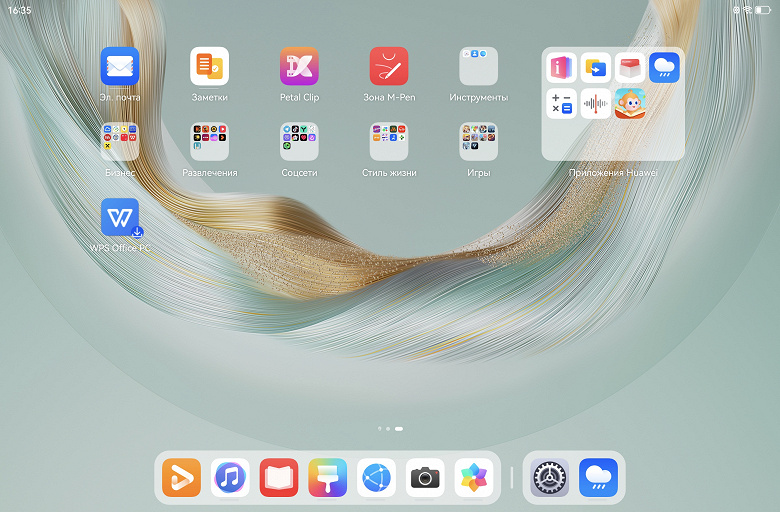Open the monkey kids app in Huawei folder
The height and width of the screenshot is (512, 780).
[630, 103]
